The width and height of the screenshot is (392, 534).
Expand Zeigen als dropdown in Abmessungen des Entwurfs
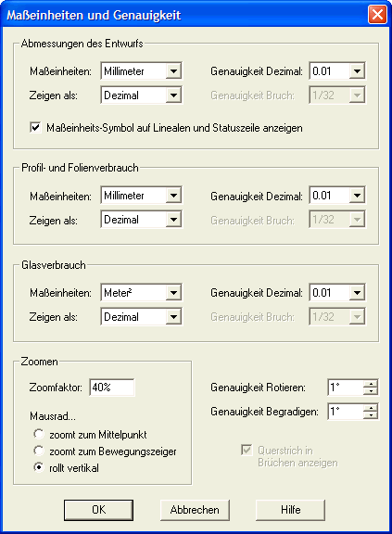[141, 95]
